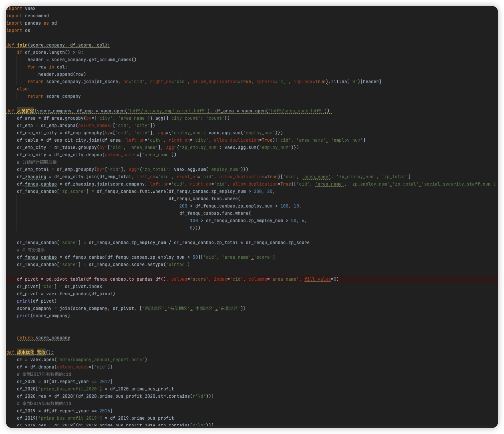
Task: Click the 'import vaex' line
Action: tap(21, 9)
